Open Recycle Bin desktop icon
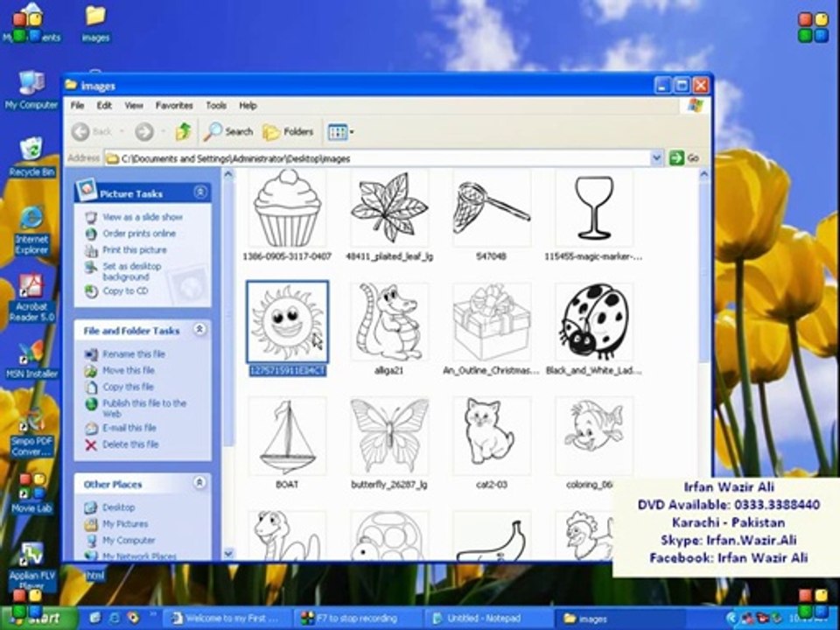840x630 pixels. click(31, 157)
